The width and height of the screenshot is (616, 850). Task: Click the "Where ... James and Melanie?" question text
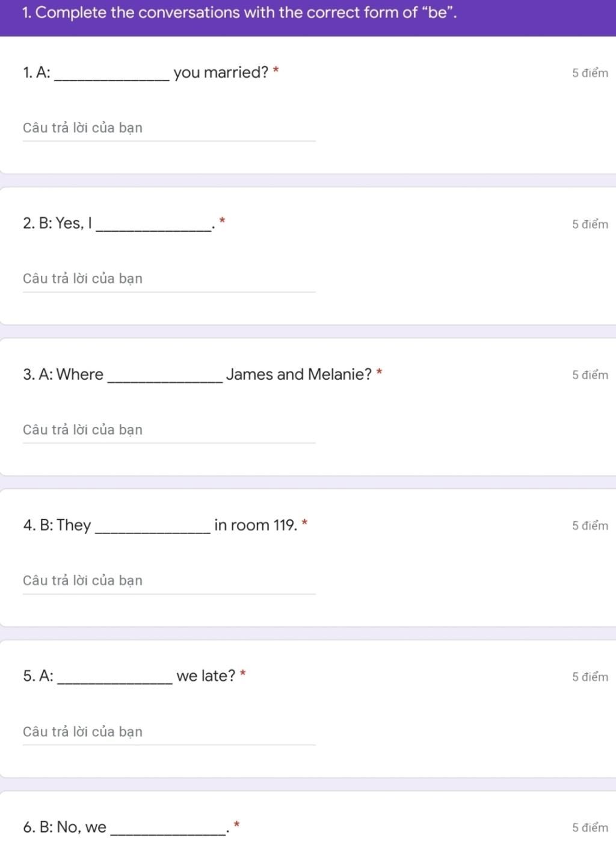coord(197,374)
